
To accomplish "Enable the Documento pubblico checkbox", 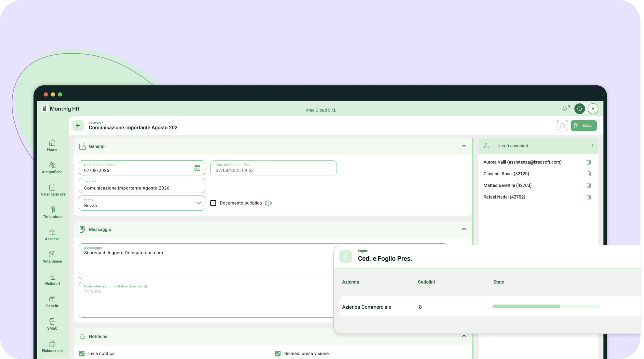I will [x=213, y=203].
